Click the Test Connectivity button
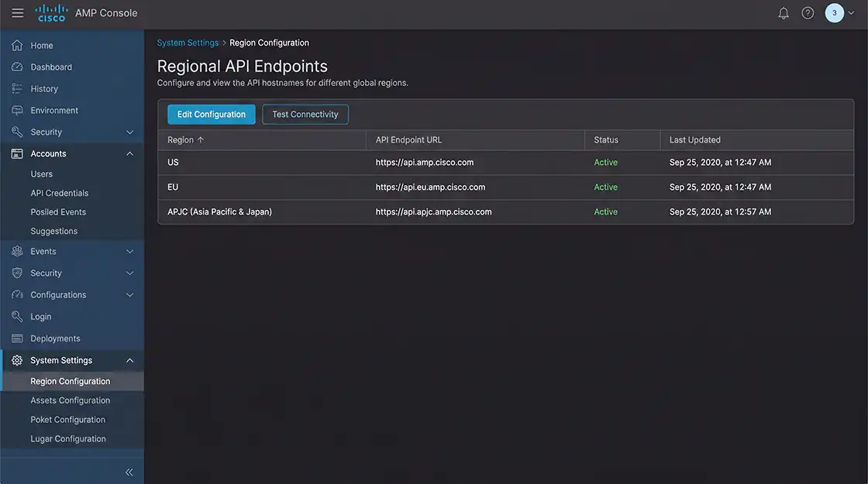868x484 pixels. pyautogui.click(x=305, y=115)
